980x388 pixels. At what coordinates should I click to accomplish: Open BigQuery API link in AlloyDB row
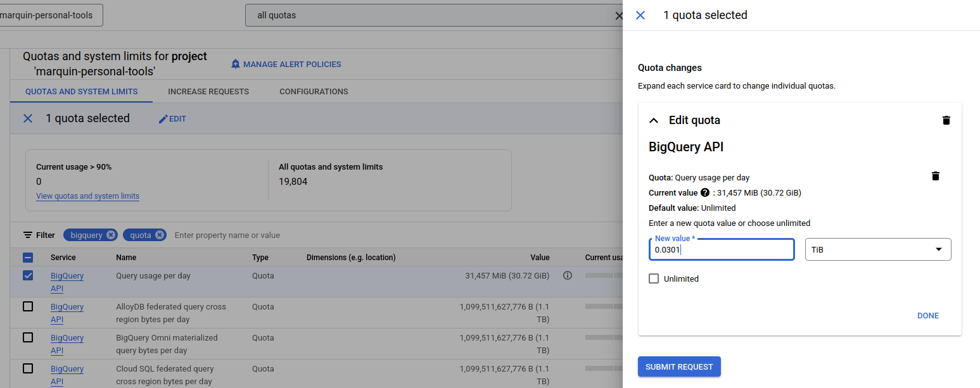[67, 313]
